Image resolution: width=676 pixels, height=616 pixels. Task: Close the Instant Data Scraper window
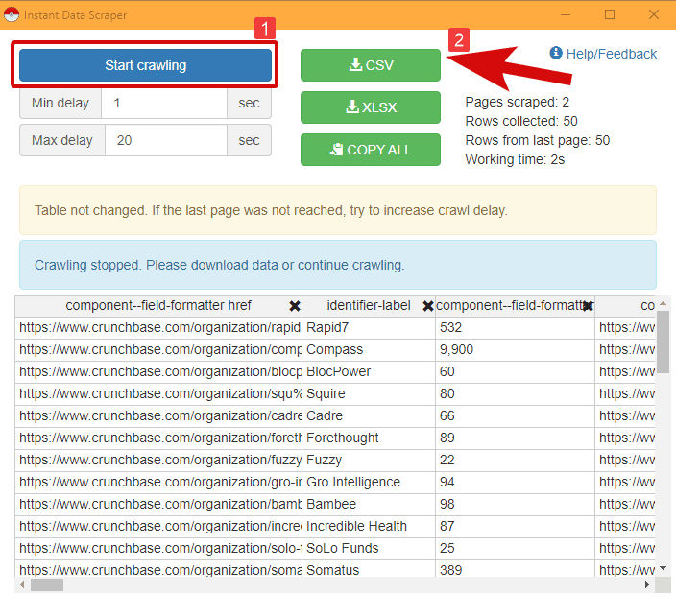tap(654, 14)
